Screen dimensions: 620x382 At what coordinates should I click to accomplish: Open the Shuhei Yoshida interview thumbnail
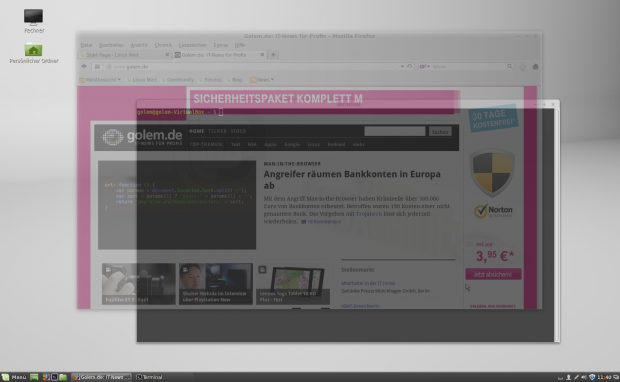coord(215,284)
